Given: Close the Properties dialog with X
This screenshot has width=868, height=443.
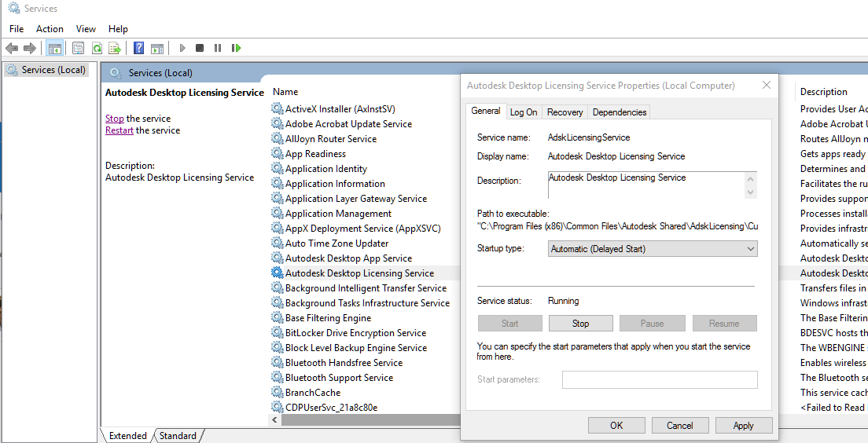Looking at the screenshot, I should [x=766, y=85].
